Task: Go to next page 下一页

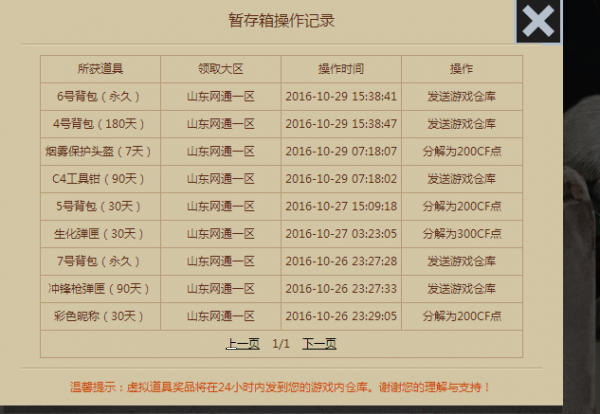Action: pos(319,344)
